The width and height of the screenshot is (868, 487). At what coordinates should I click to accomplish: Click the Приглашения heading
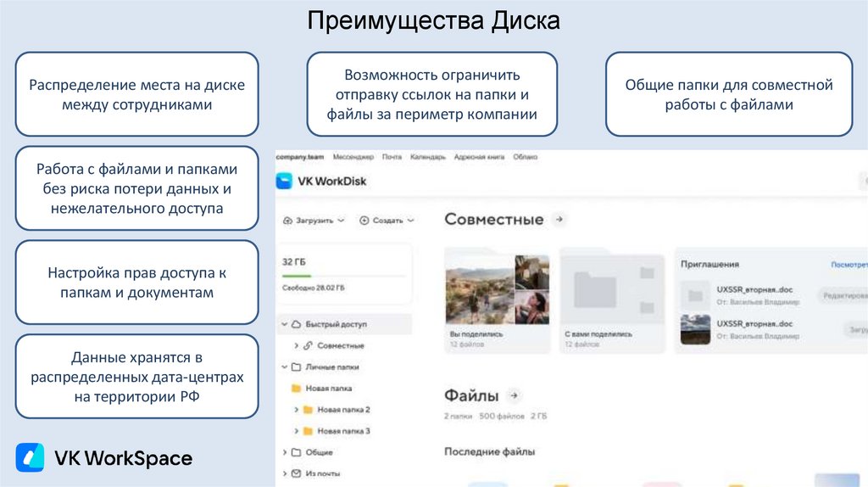pos(709,264)
